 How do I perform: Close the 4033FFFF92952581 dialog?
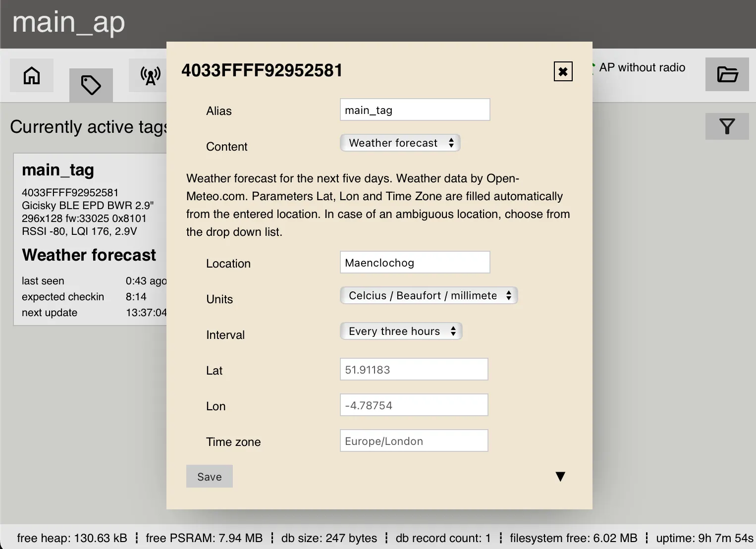pos(563,71)
